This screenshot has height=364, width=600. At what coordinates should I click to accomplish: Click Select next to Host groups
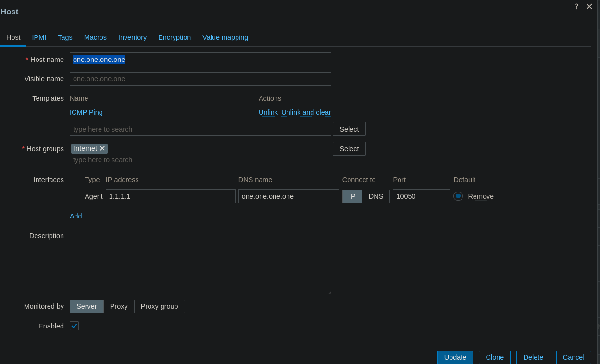click(349, 149)
